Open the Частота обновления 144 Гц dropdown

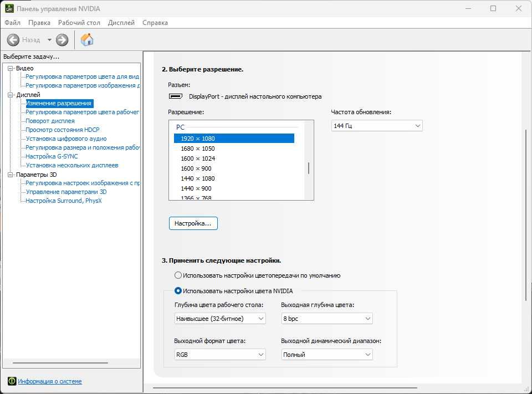coord(377,126)
